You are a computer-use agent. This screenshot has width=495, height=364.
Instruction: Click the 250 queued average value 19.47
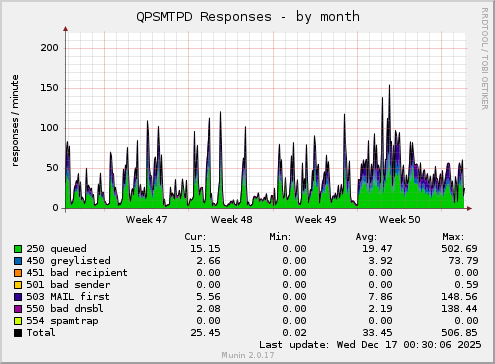pyautogui.click(x=377, y=249)
